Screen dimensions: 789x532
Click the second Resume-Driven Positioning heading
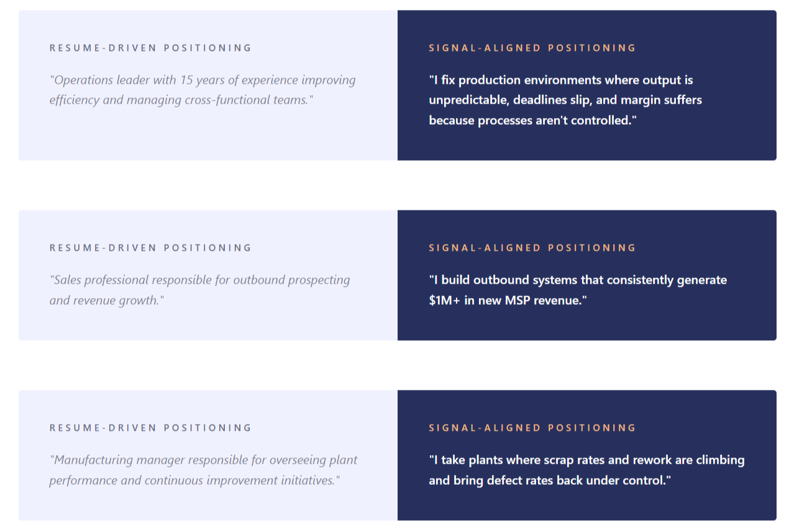tap(150, 248)
